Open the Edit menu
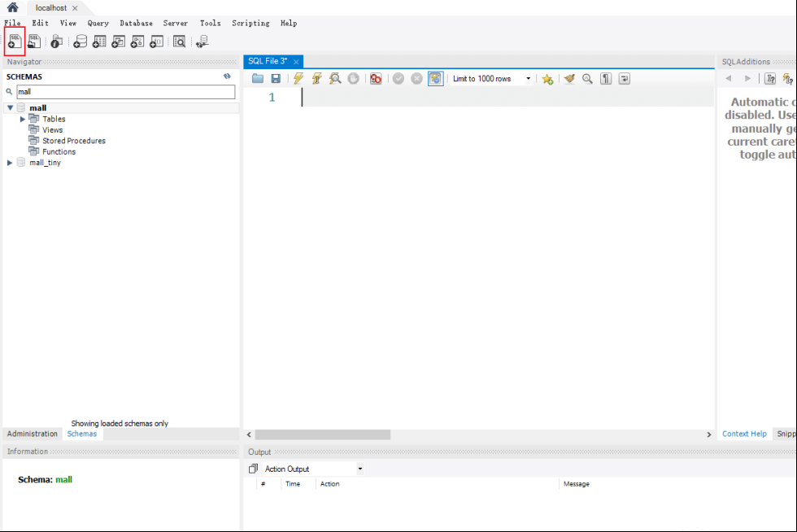The image size is (797, 532). 40,23
